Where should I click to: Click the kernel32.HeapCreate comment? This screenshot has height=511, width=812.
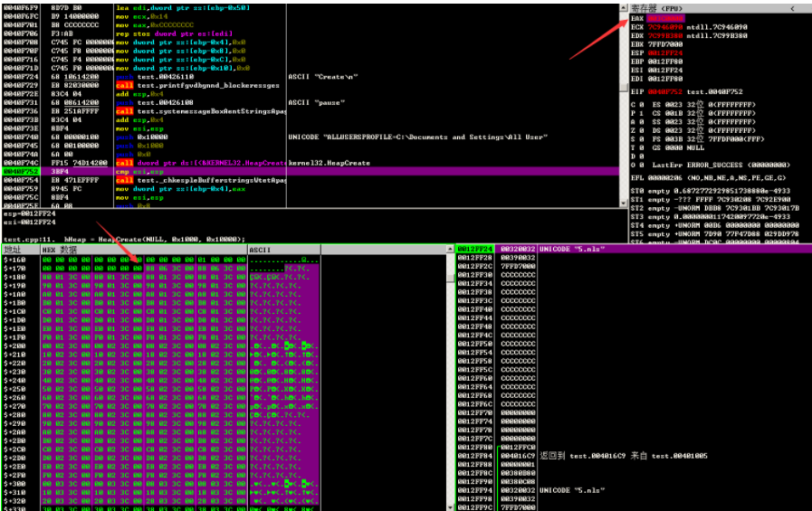[330, 163]
